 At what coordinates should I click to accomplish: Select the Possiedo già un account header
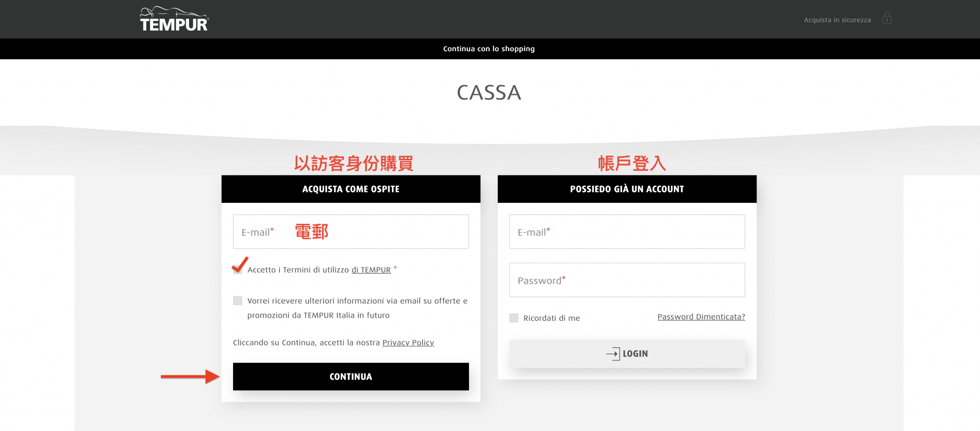point(627,189)
